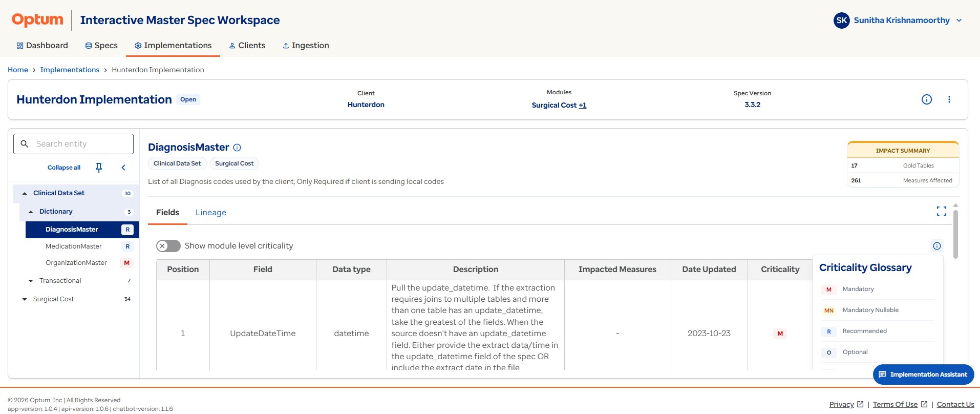
Task: Click the Search entity field
Action: click(73, 144)
